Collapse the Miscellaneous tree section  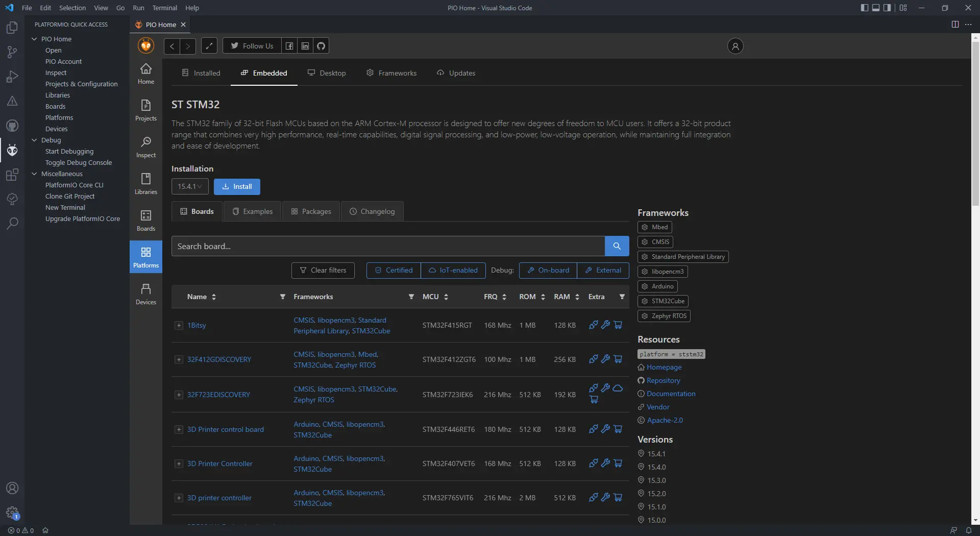(34, 174)
